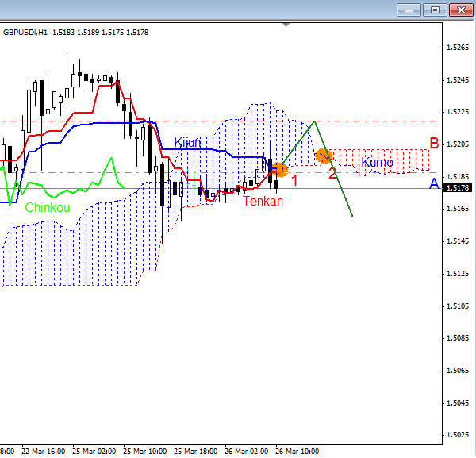
Task: Click the GBPUSD,H1 symbol title text
Action: pyautogui.click(x=25, y=33)
